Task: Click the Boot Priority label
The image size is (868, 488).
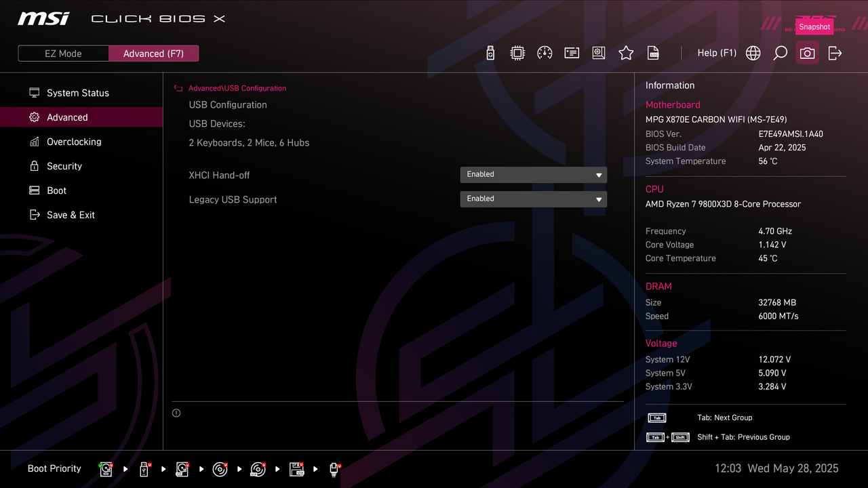Action: tap(54, 468)
